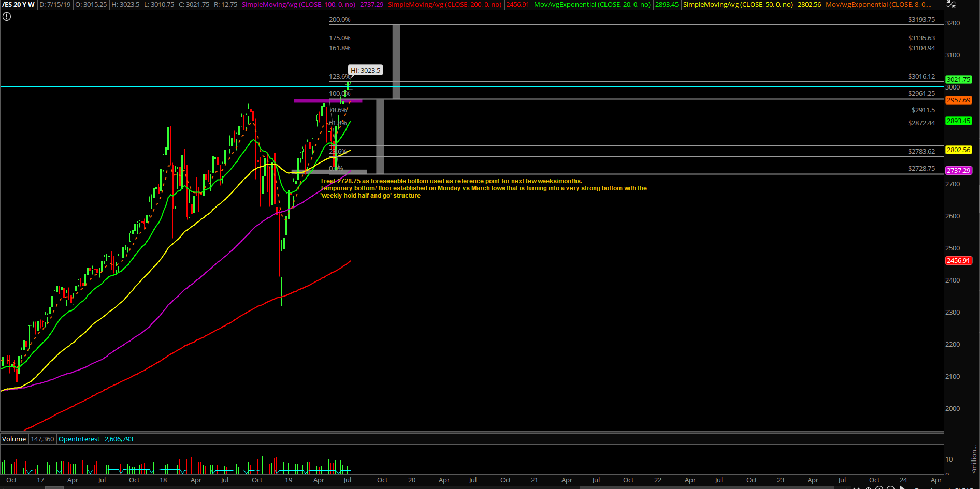
Task: Click the 2000 price axis label
Action: click(953, 409)
